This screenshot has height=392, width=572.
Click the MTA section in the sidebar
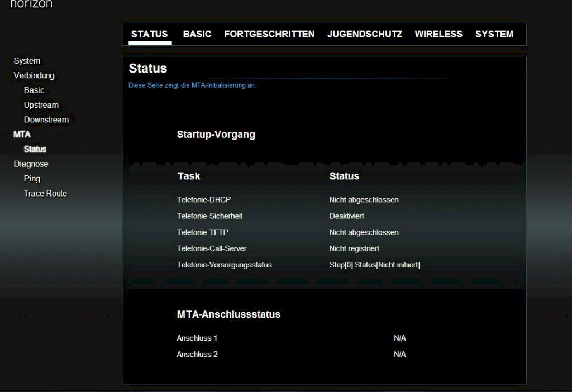[22, 135]
